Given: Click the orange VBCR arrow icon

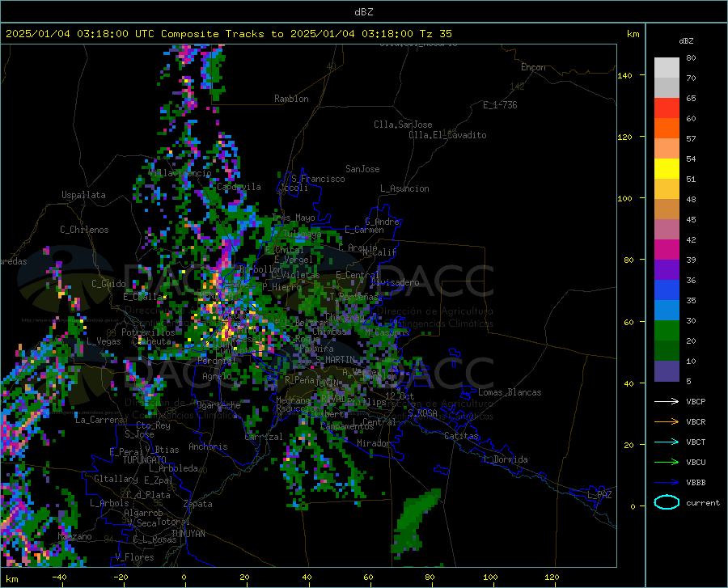Looking at the screenshot, I should point(667,421).
